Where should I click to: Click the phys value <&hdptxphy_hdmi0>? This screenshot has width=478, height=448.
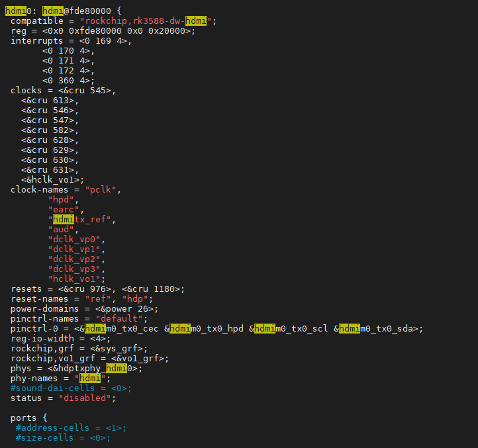click(93, 369)
